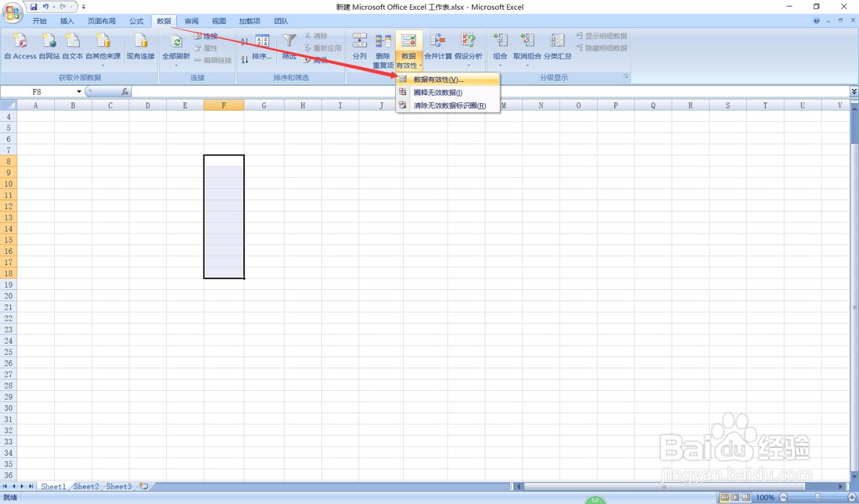859x504 pixels.
Task: Open the 团队 (Team) tab
Action: click(x=281, y=21)
